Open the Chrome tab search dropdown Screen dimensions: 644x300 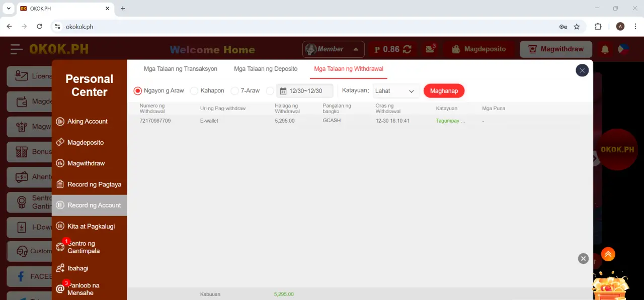[x=9, y=9]
